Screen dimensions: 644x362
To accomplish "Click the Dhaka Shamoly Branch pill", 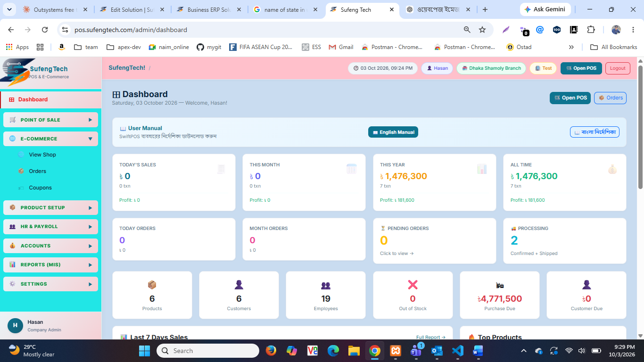I will pos(491,68).
